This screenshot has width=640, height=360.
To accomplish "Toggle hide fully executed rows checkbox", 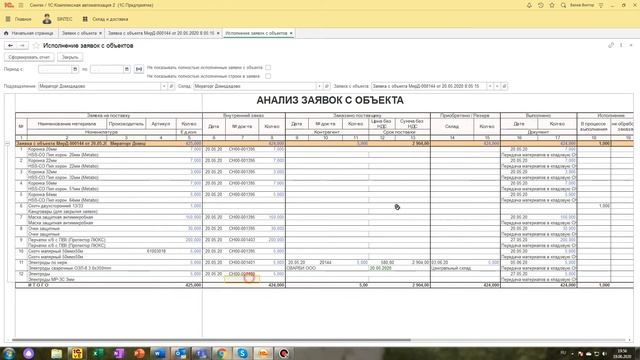I will point(268,76).
